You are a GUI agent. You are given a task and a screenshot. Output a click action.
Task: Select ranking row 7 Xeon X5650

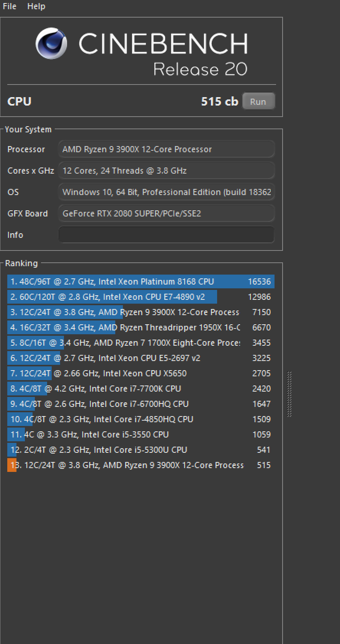(141, 373)
